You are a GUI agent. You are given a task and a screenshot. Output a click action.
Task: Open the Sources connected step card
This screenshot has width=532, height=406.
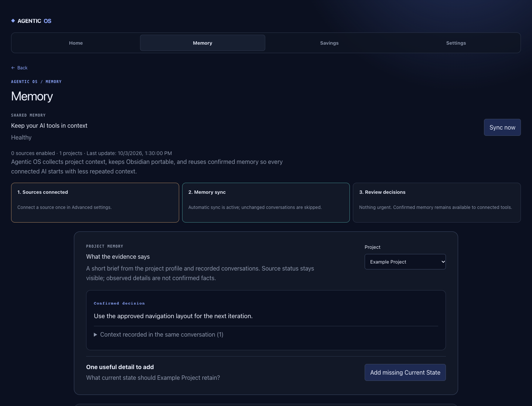point(95,203)
